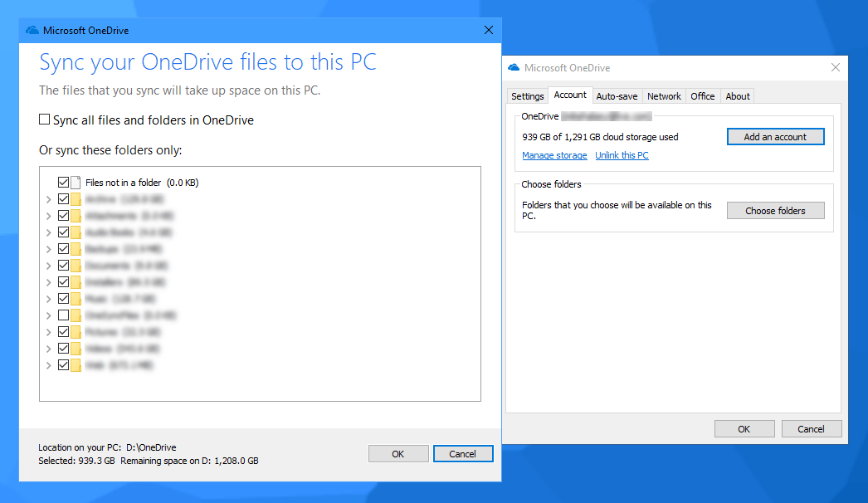Click the OneDrive cloud icon in the Sync dialog title bar
The height and width of the screenshot is (503, 868).
click(x=32, y=31)
